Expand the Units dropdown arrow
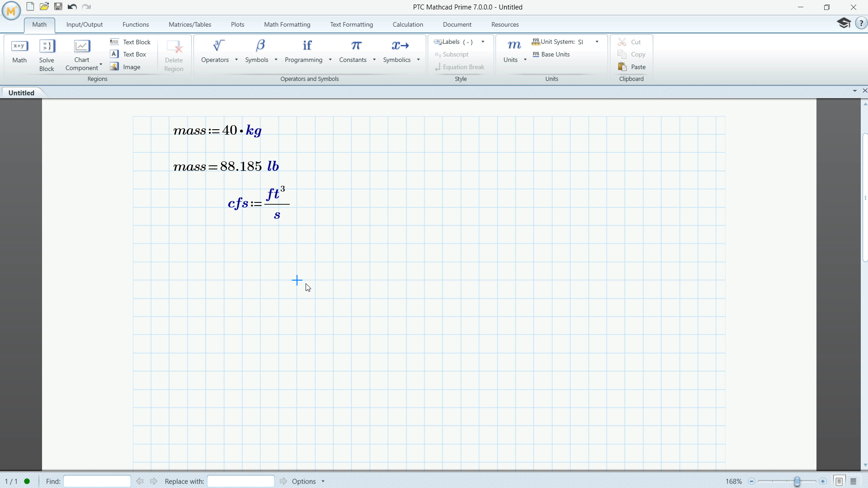 point(525,60)
